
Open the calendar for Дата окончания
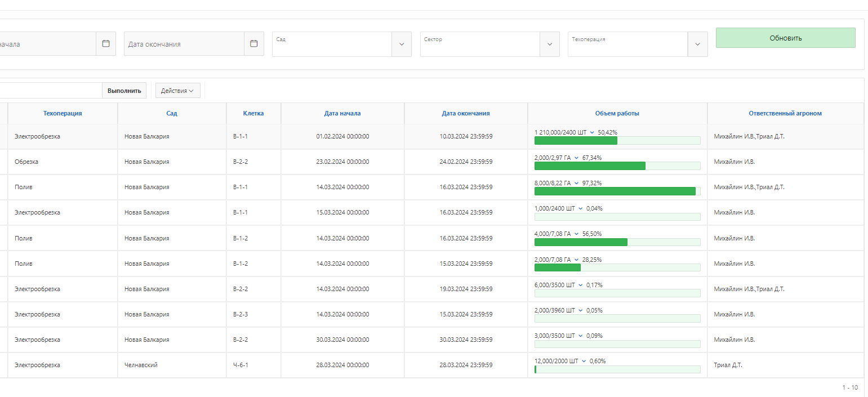pos(253,43)
